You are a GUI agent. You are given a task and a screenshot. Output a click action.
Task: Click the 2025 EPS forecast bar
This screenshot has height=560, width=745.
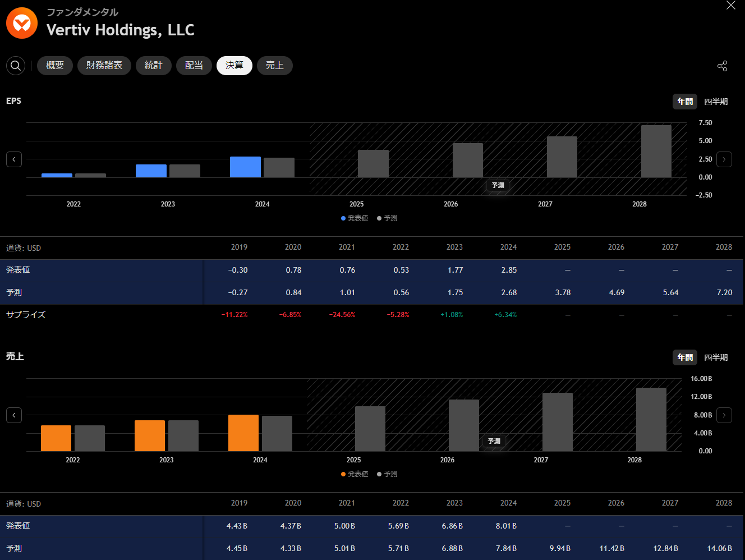pyautogui.click(x=373, y=164)
